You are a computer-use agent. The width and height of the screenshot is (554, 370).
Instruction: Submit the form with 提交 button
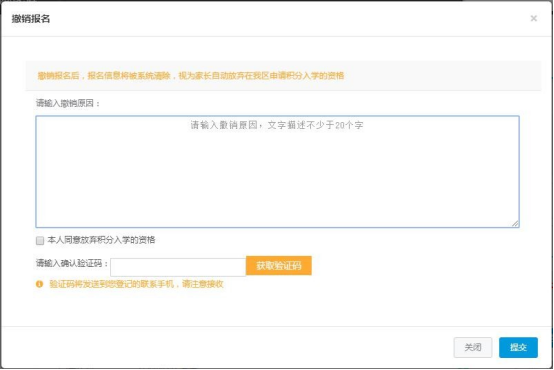(518, 347)
